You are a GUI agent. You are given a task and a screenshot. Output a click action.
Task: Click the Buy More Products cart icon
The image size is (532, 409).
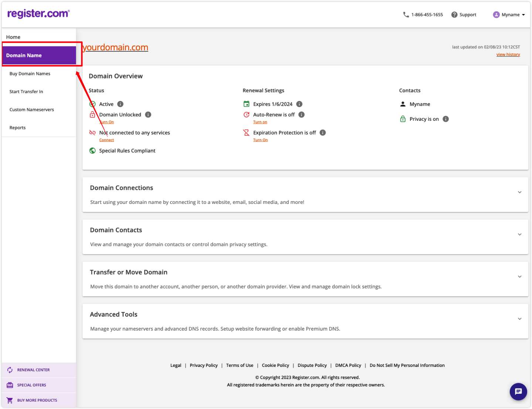9,400
